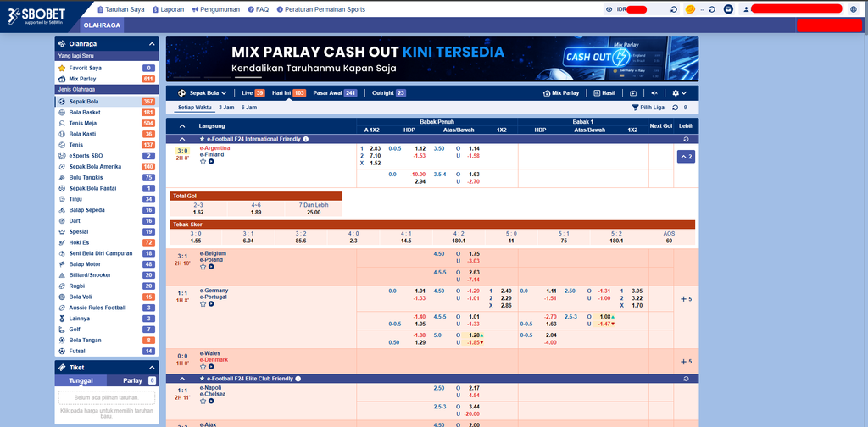Screen dimensions: 868x427
Task: Select Dart sport
Action: [x=106, y=220]
